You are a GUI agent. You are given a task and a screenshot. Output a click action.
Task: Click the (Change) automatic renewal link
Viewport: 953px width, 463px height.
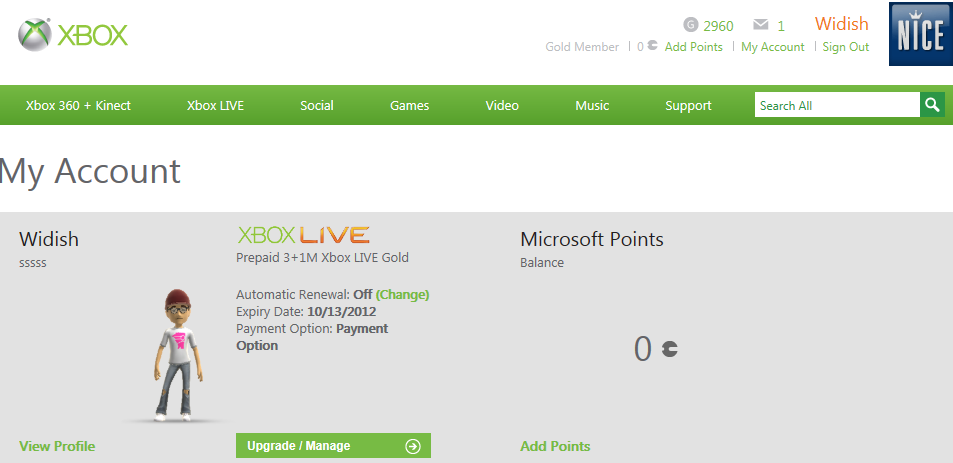point(402,295)
